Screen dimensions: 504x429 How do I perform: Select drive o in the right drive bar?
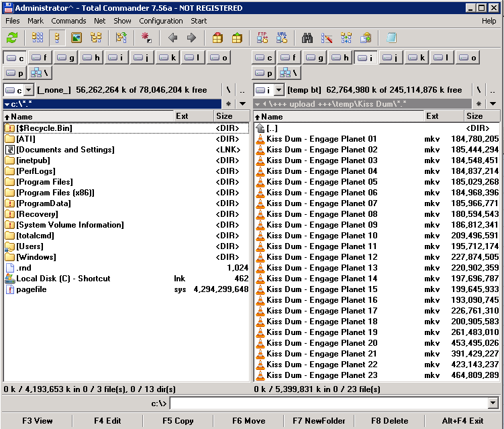467,58
